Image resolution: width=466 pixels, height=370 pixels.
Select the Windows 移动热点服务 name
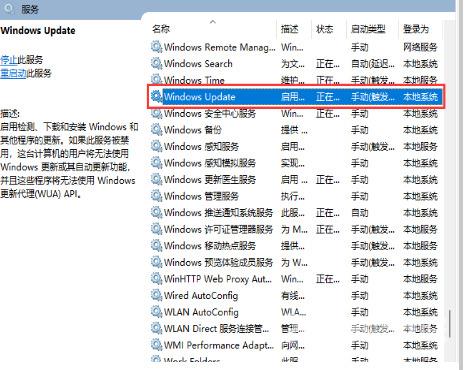coord(210,246)
